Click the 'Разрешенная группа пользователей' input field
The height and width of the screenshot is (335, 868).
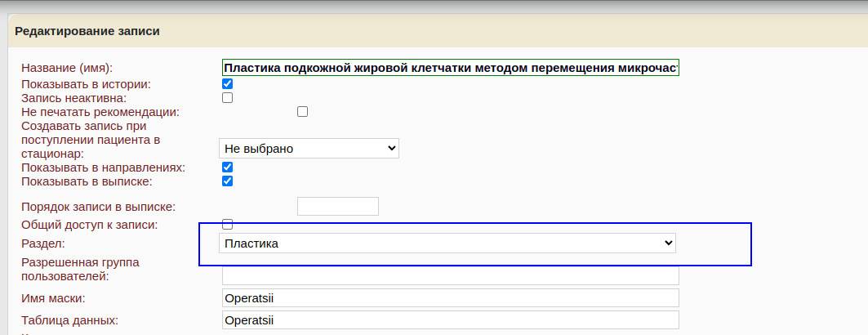pos(450,275)
